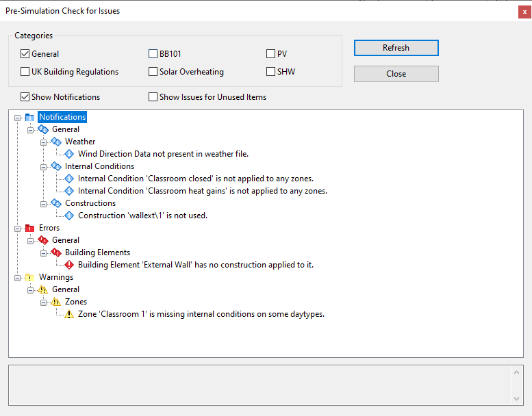This screenshot has width=532, height=416.
Task: Select the 'Classroom heat gains' notification item
Action: pyautogui.click(x=203, y=191)
